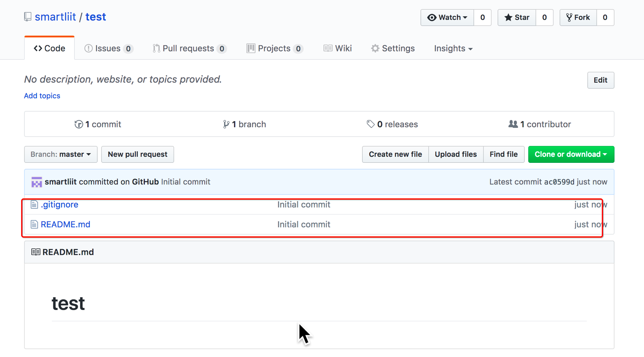Click the Add topics link

click(42, 96)
